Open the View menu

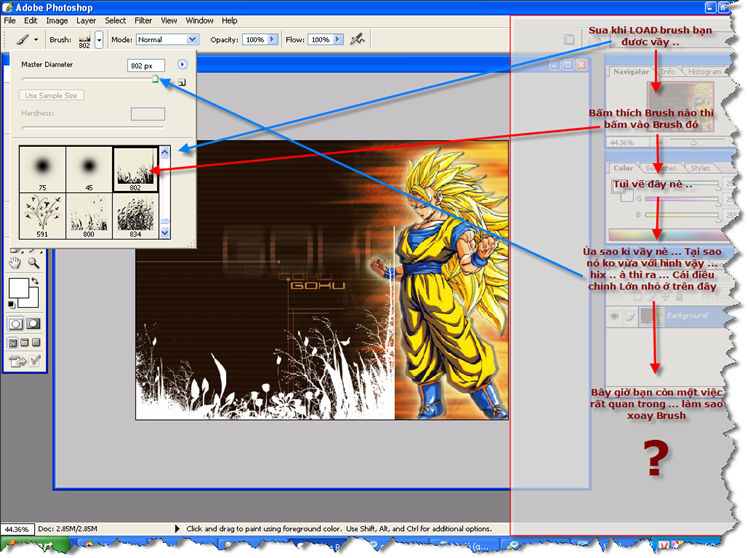169,20
